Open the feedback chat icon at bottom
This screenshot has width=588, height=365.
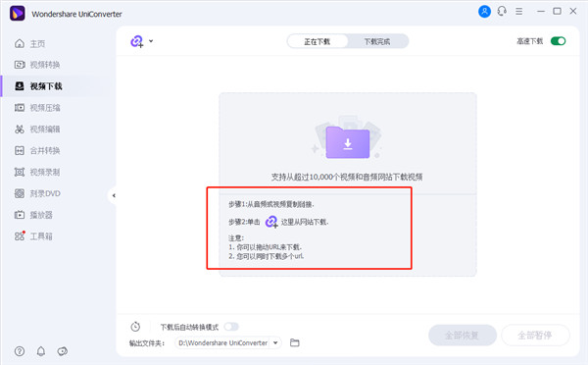[x=63, y=351]
